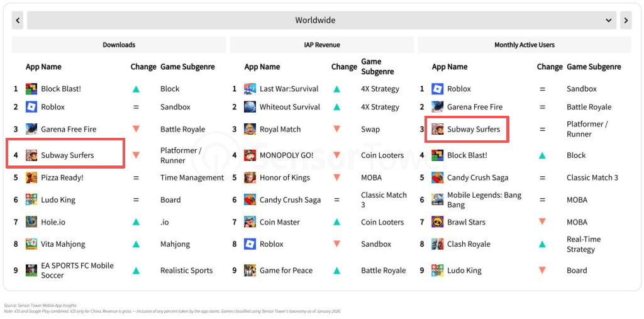Click the Pizza Ready! app icon
Image resolution: width=644 pixels, height=319 pixels.
31,177
